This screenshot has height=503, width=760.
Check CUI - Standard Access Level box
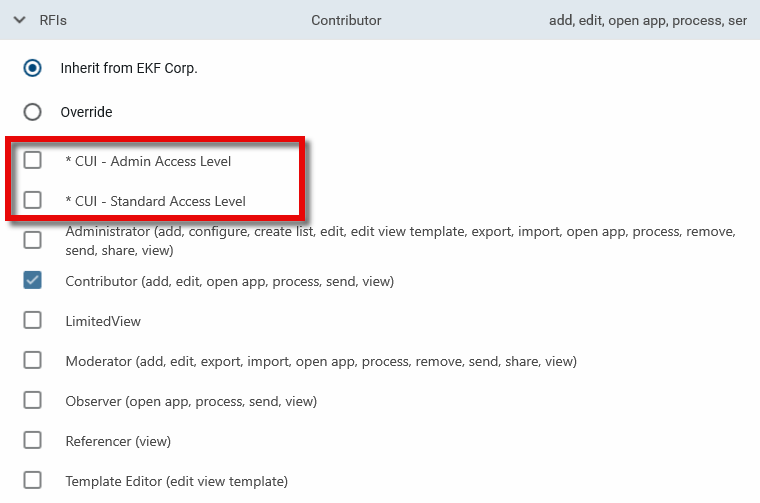33,200
